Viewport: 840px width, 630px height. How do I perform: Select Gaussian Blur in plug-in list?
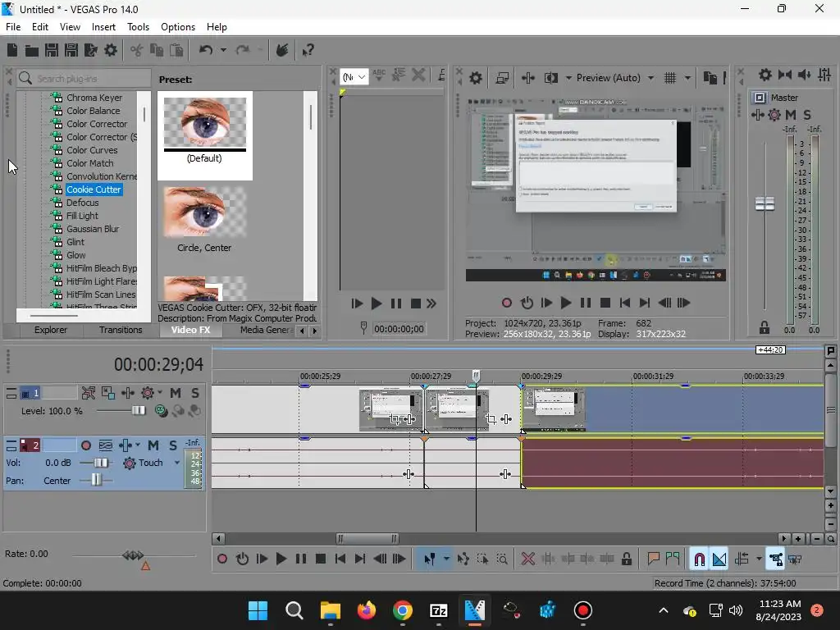(x=93, y=229)
